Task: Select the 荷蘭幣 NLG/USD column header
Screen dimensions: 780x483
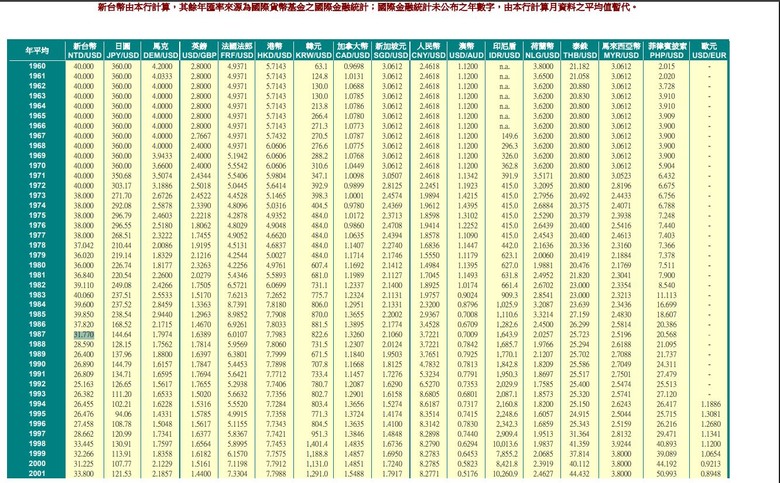Action: (542, 51)
